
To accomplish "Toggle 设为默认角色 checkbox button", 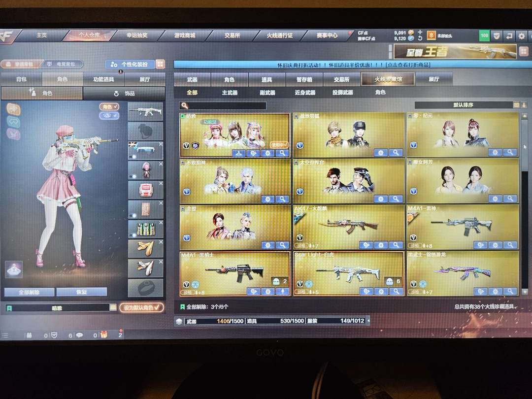I will click(141, 308).
